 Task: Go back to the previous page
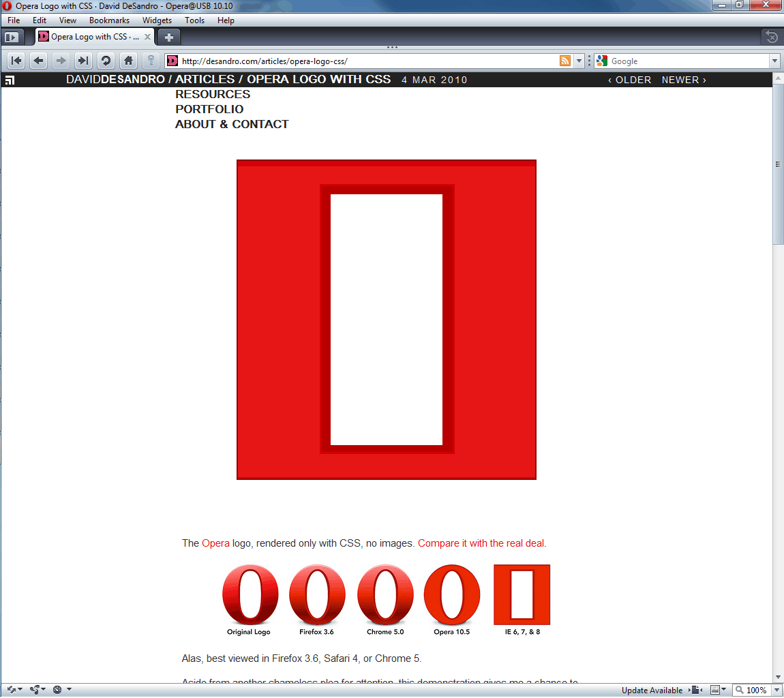(38, 61)
